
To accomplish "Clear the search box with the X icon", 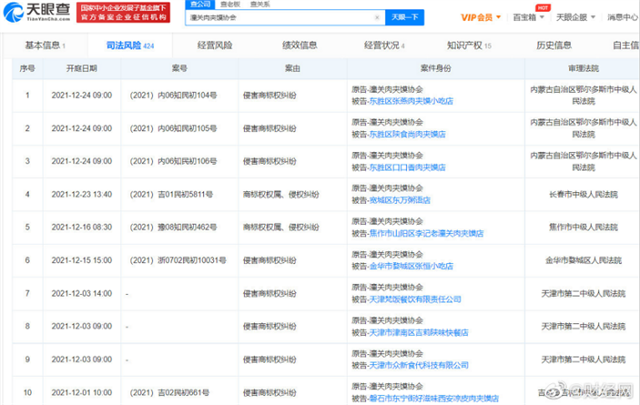I will click(x=377, y=18).
